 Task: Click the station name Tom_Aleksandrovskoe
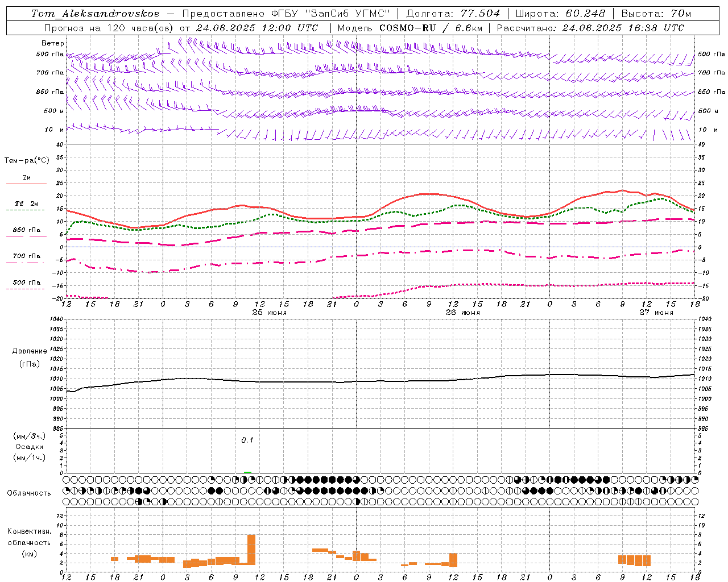click(x=96, y=14)
